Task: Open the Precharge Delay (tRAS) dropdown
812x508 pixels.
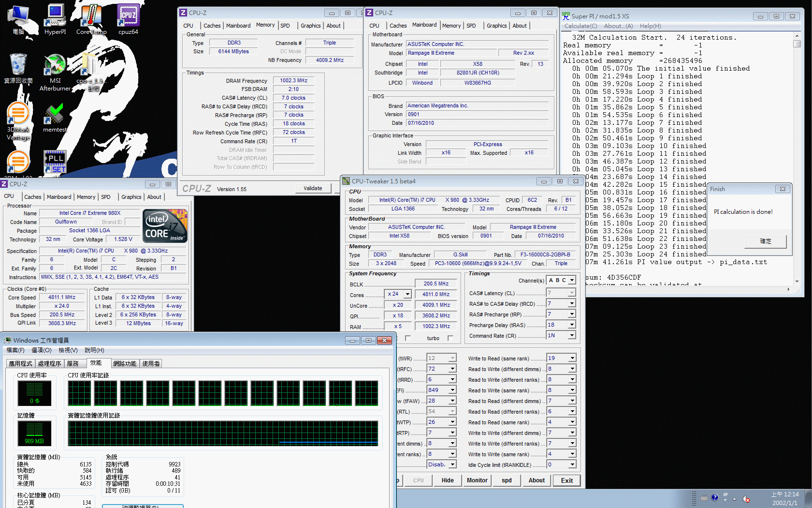Action: click(x=572, y=325)
